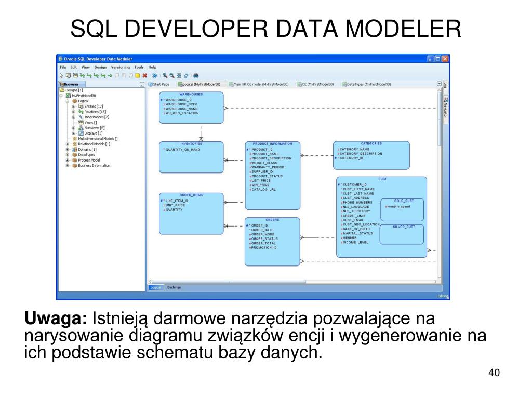The image size is (532, 399).
Task: Select Multidimensional Models [] tree item
Action: coord(98,139)
